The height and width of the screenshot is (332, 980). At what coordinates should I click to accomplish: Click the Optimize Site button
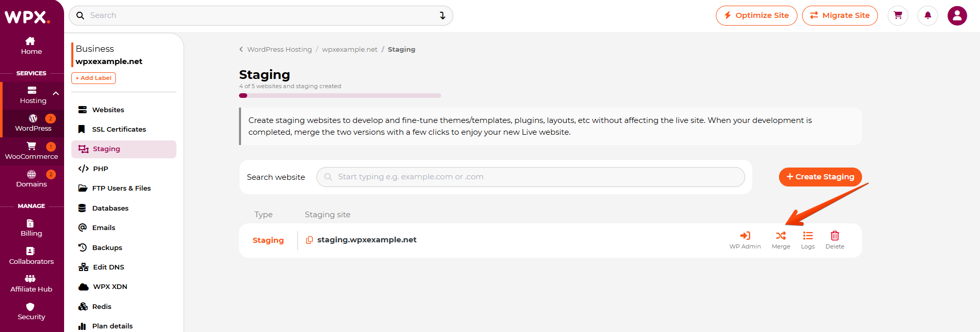pos(756,15)
